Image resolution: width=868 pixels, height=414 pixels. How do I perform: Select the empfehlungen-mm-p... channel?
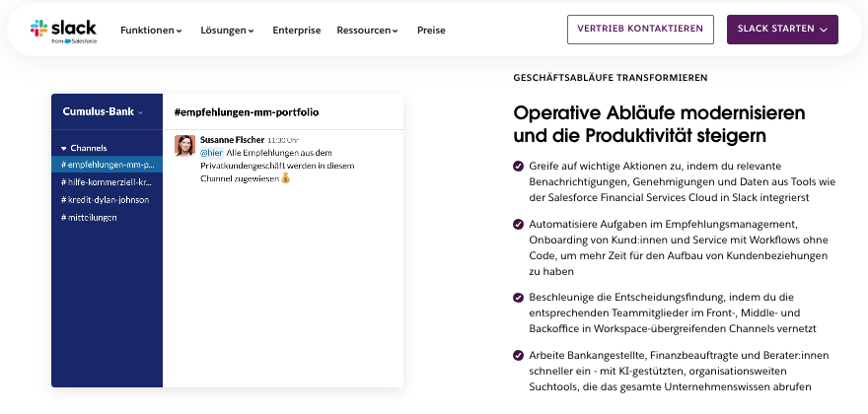pos(107,165)
